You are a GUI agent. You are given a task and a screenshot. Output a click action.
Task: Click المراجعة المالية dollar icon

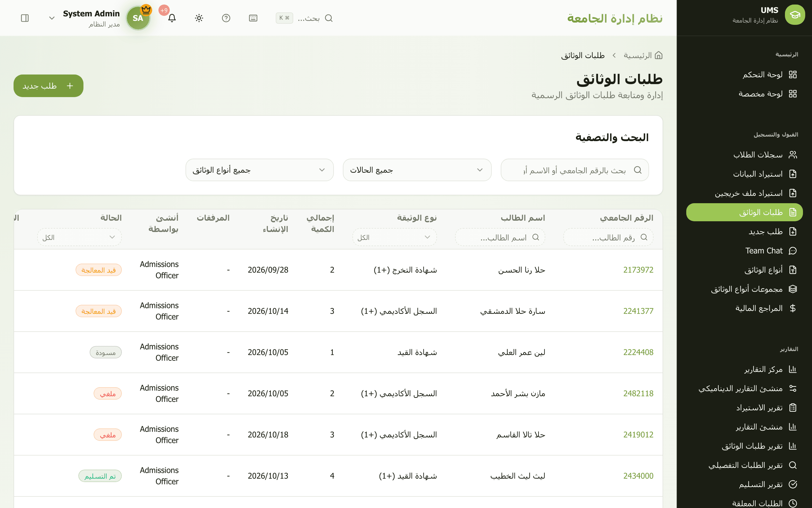point(793,308)
